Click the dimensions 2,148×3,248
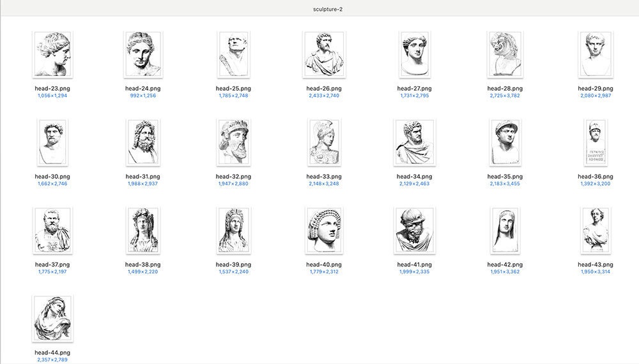Screen dimensions: 639x364 click(324, 184)
